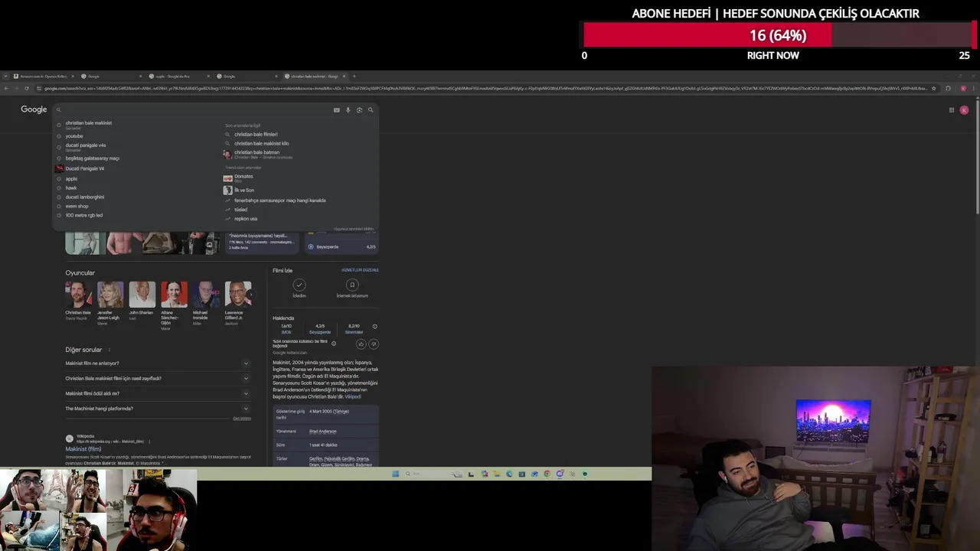The image size is (980, 551).
Task: Open Wikipedia result's more options
Action: tap(149, 442)
